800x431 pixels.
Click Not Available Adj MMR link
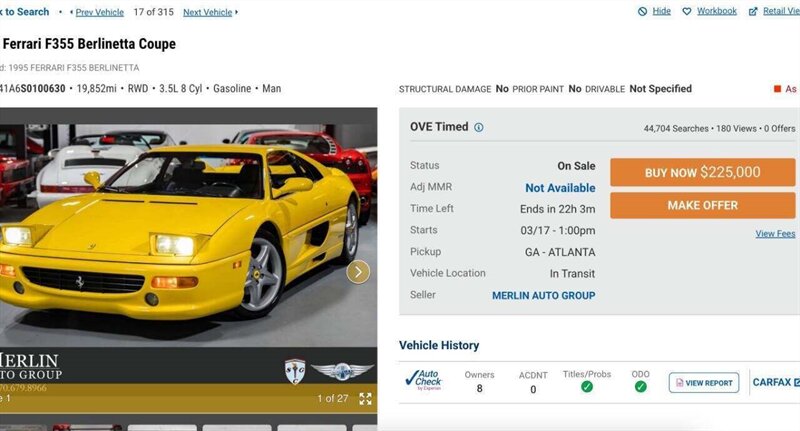[x=560, y=188]
